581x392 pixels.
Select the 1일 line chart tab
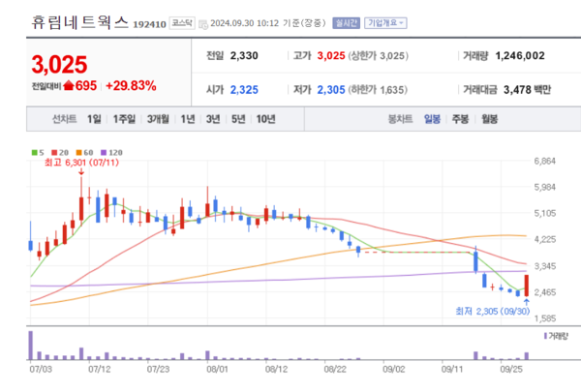coord(94,119)
